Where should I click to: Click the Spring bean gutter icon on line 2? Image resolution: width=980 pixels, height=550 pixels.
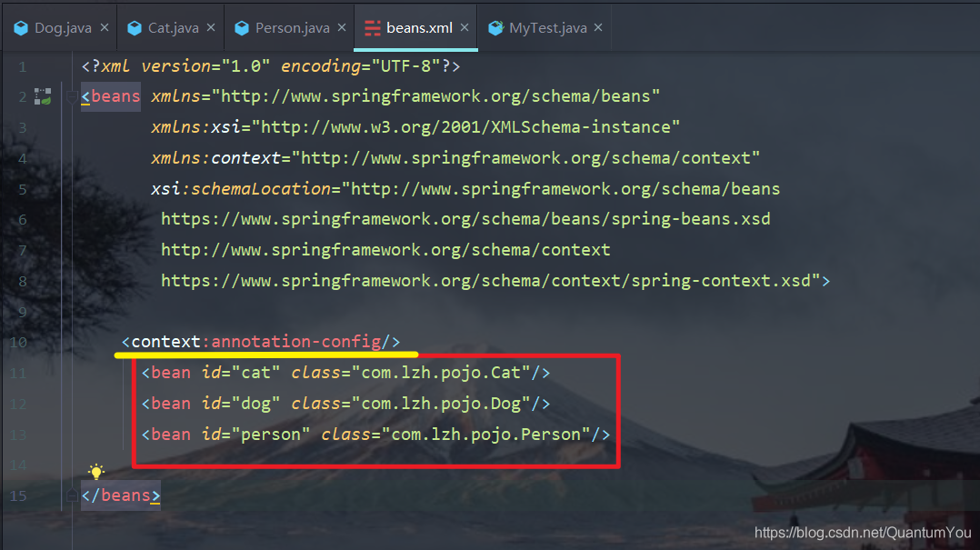43,96
